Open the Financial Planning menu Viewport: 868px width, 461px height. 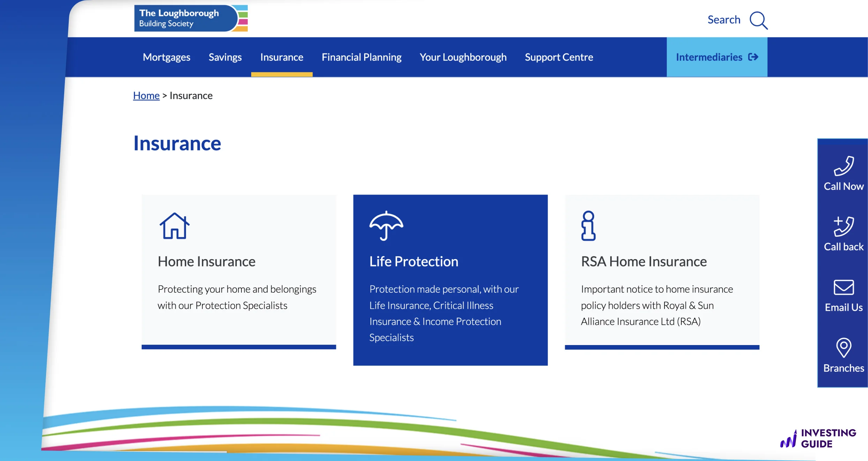coord(361,57)
